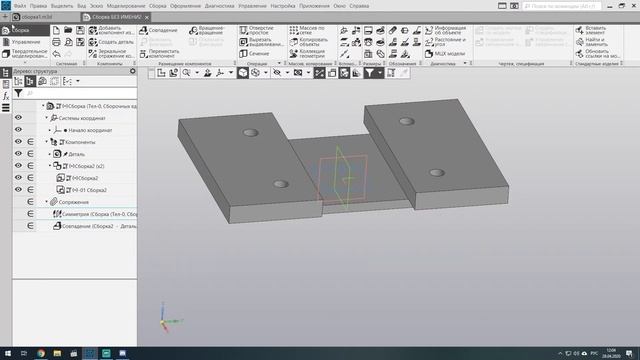Open the model tree sidebar icon

pyautogui.click(x=6, y=73)
